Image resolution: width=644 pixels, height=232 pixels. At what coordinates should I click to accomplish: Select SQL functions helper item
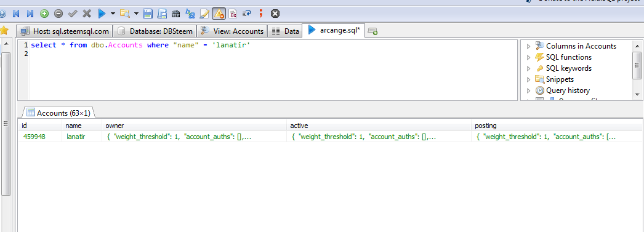tap(569, 57)
